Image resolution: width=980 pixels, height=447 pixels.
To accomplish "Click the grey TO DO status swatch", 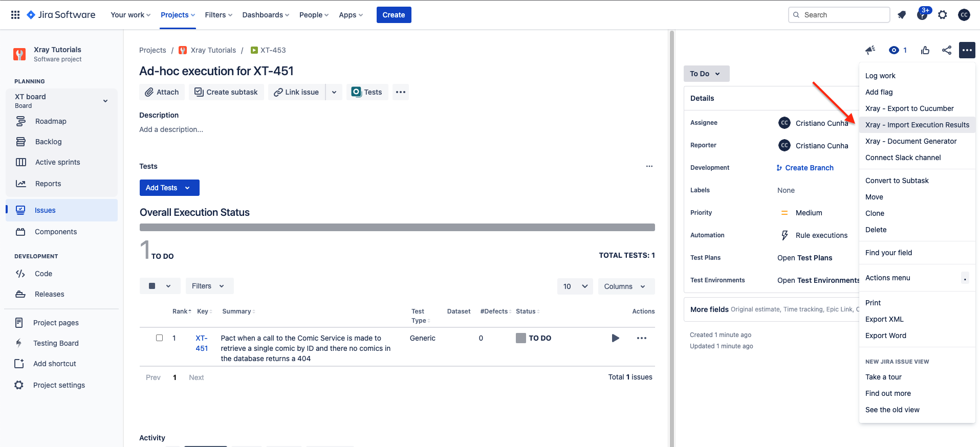I will pyautogui.click(x=521, y=338).
